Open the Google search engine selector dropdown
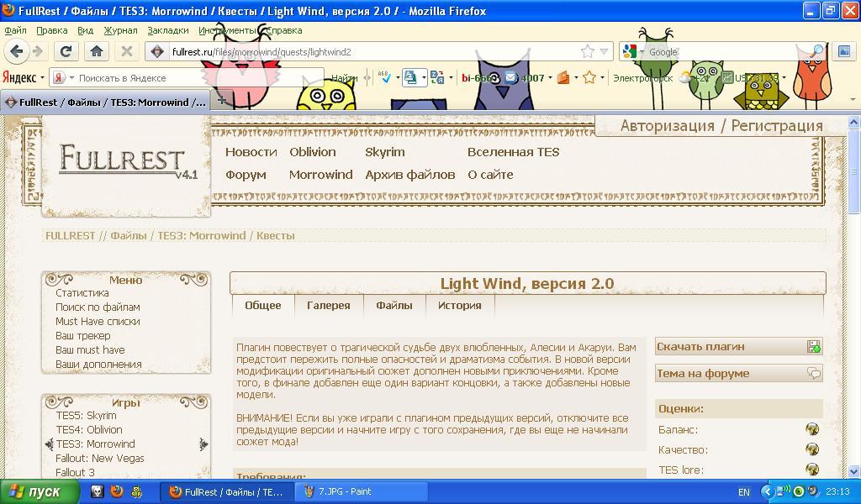The width and height of the screenshot is (861, 504). [x=642, y=52]
